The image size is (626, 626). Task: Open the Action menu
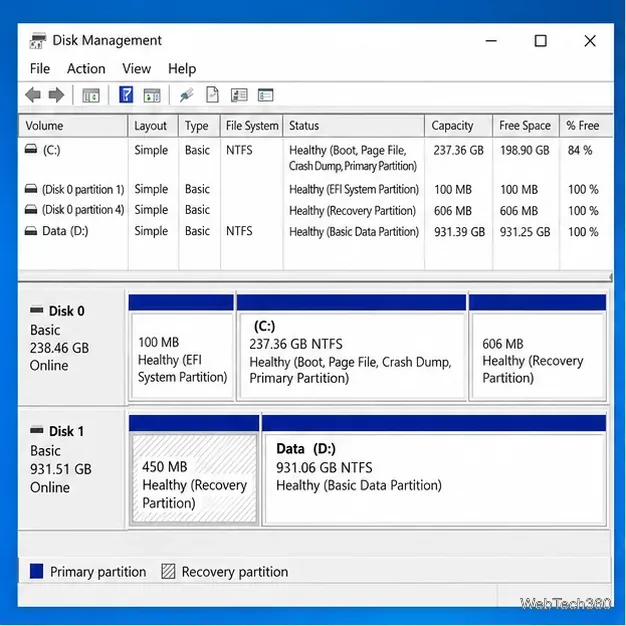click(86, 69)
